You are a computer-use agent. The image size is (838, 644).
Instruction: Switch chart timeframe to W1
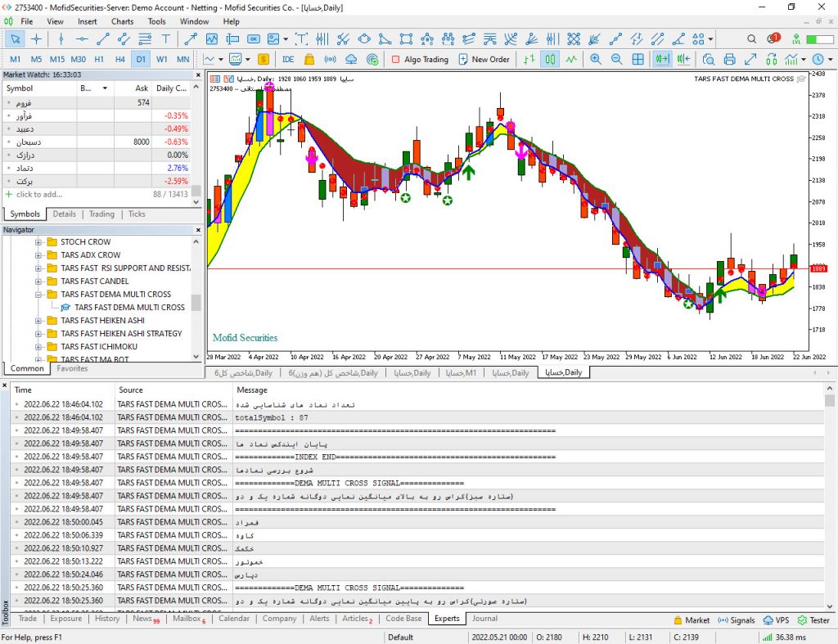coord(162,59)
